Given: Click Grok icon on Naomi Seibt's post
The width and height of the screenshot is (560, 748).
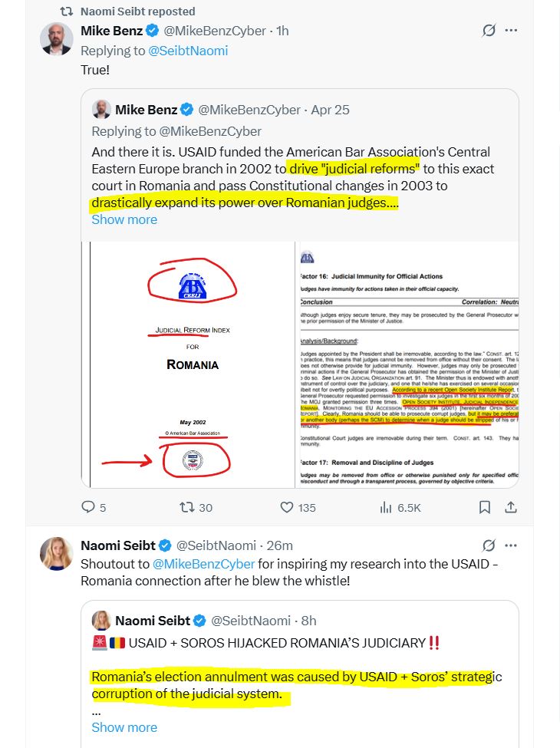Looking at the screenshot, I should pyautogui.click(x=488, y=545).
